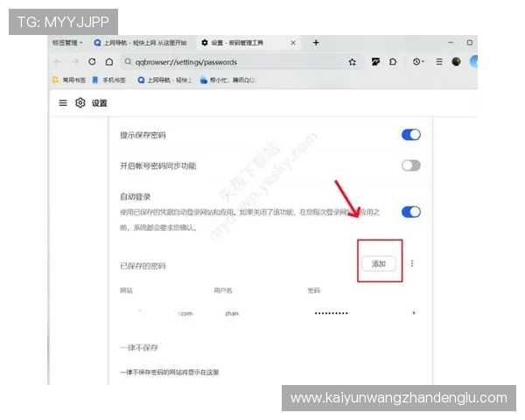Click the masked password dots
This screenshot has width=525, height=420.
pyautogui.click(x=331, y=313)
